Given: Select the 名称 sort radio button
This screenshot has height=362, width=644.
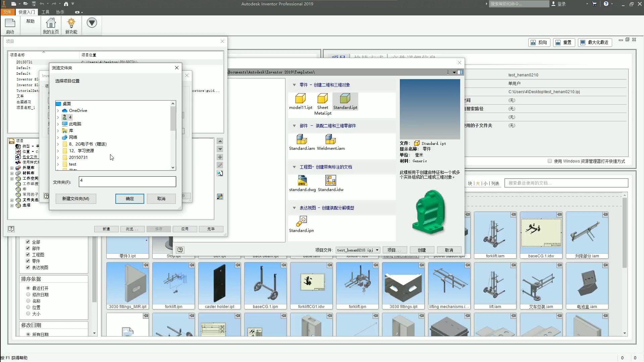Looking at the screenshot, I should 28,301.
